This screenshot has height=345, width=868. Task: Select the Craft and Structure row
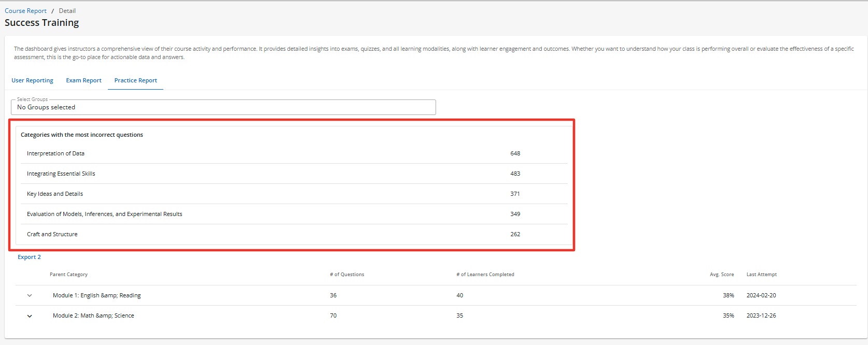tap(52, 234)
